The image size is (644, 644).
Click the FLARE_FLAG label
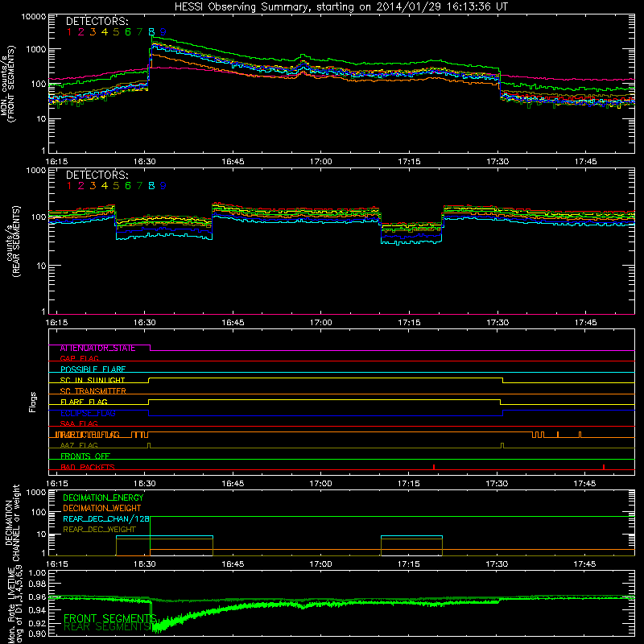[84, 402]
